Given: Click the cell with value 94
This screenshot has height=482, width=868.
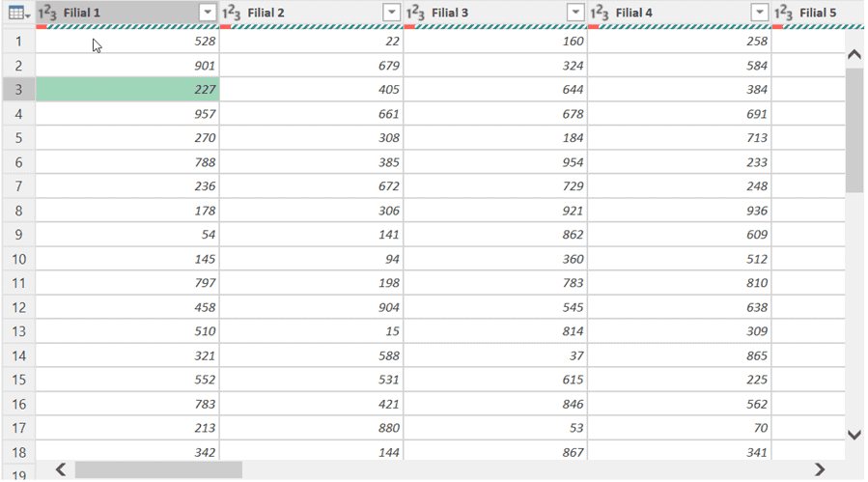Looking at the screenshot, I should coord(312,259).
